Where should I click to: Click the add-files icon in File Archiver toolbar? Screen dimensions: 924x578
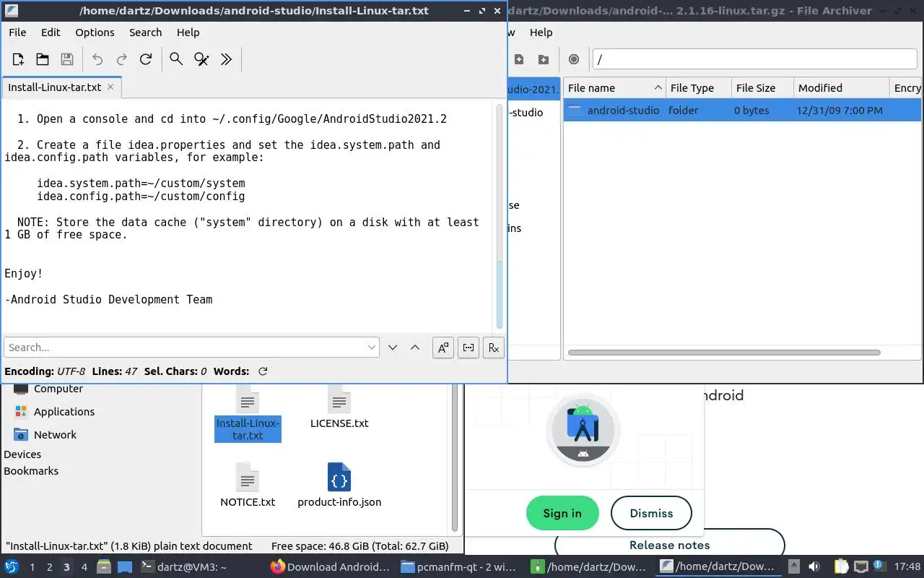pos(518,59)
